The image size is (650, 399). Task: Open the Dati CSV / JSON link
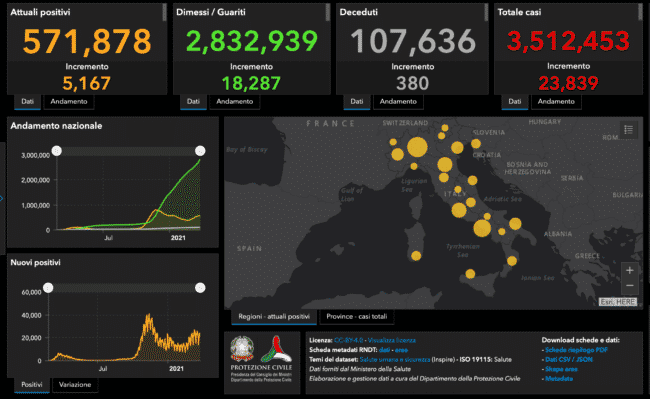pyautogui.click(x=569, y=359)
